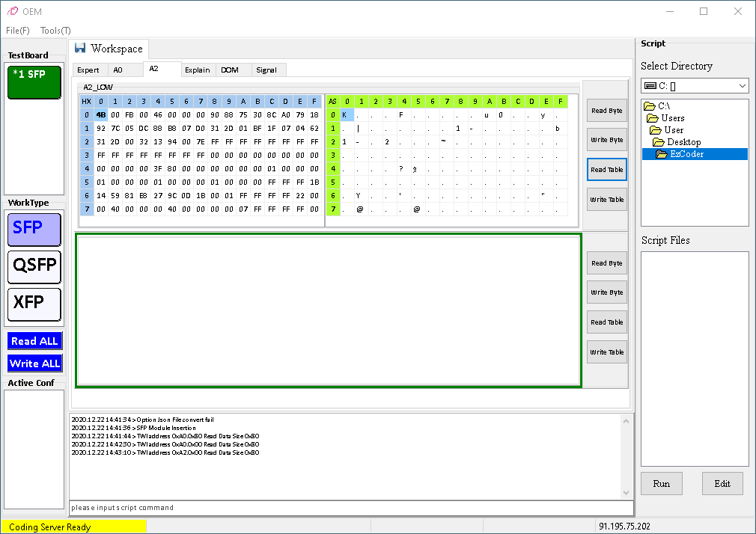Open the Desktop folder in tree
Viewport: 756px width, 534px height.
pos(683,142)
